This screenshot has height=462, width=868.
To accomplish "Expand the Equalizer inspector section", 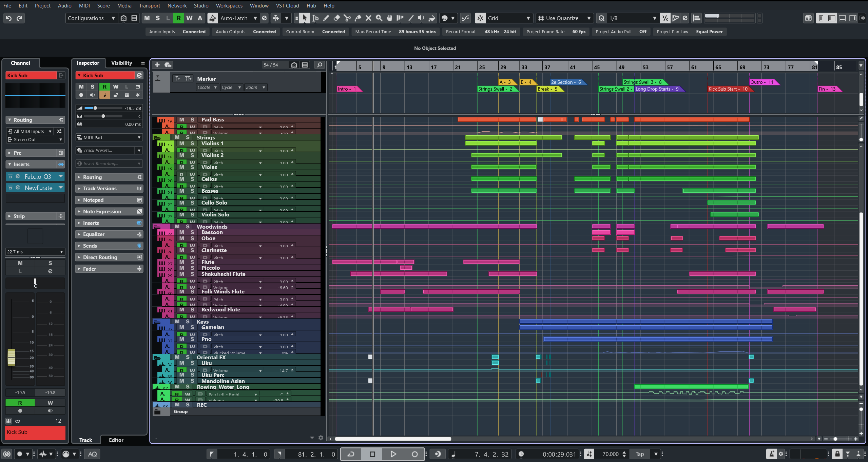I will coord(109,234).
